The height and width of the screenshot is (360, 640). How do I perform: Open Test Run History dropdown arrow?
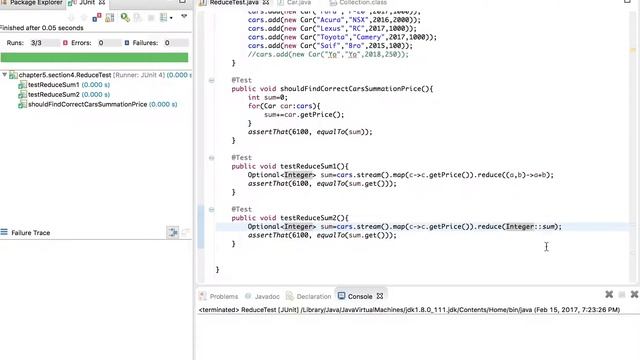click(171, 18)
